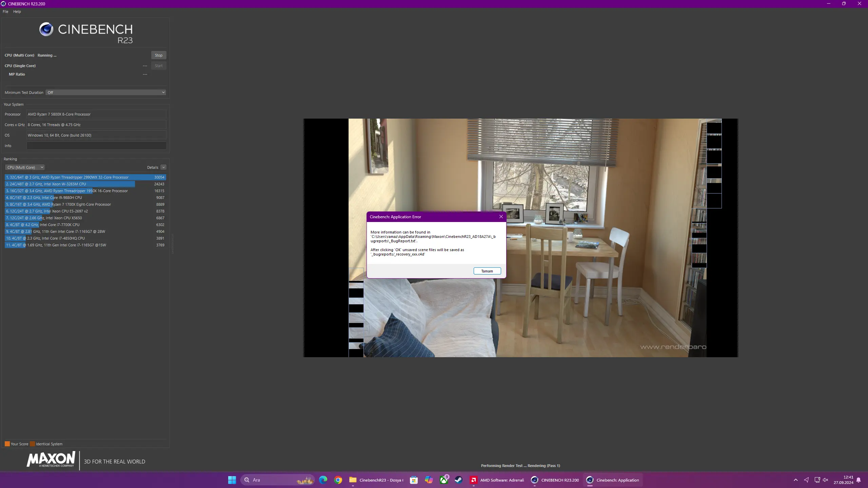The width and height of the screenshot is (868, 488).
Task: Click the taskbar clock and date
Action: [x=843, y=480]
